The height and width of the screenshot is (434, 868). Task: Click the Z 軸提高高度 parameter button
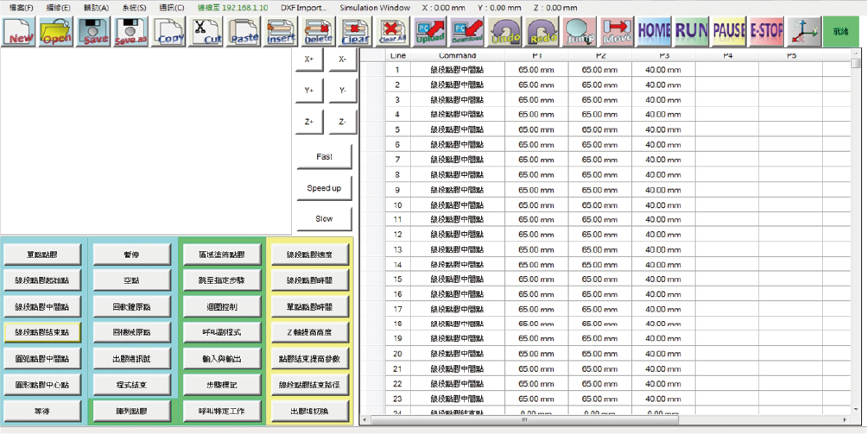310,332
